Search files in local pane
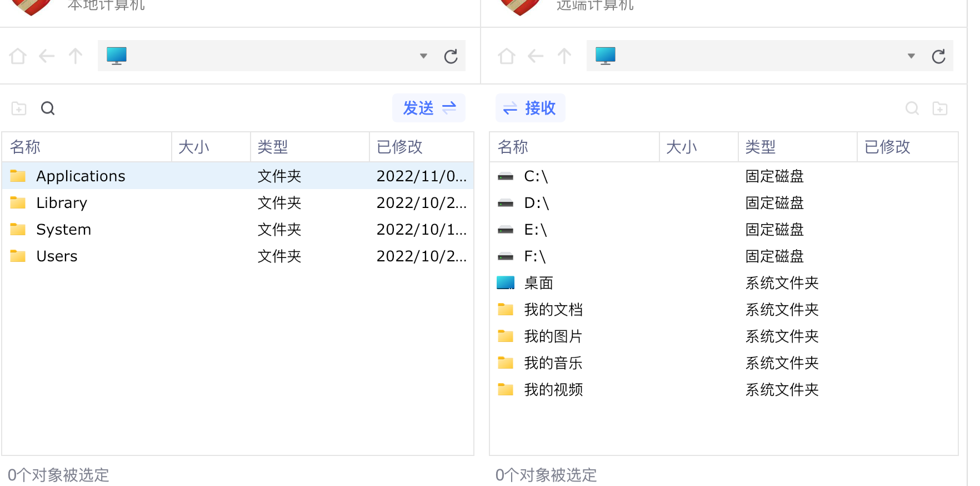 48,108
